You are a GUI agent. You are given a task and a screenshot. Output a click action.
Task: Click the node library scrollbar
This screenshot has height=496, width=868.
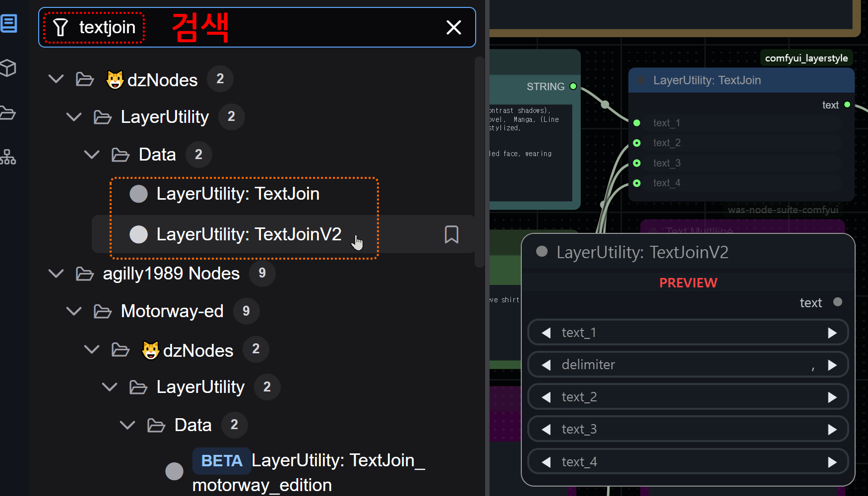(479, 162)
